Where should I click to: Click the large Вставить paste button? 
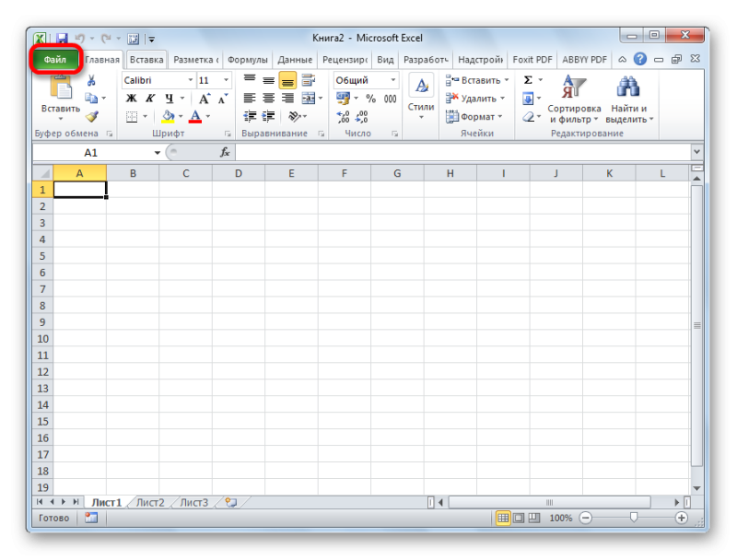[x=61, y=99]
